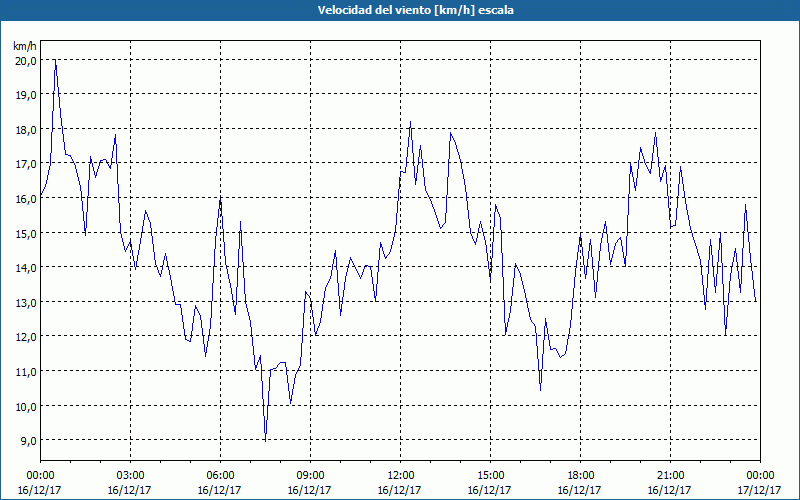
Task: Select the 10,0 y-axis label
Action: click(26, 407)
